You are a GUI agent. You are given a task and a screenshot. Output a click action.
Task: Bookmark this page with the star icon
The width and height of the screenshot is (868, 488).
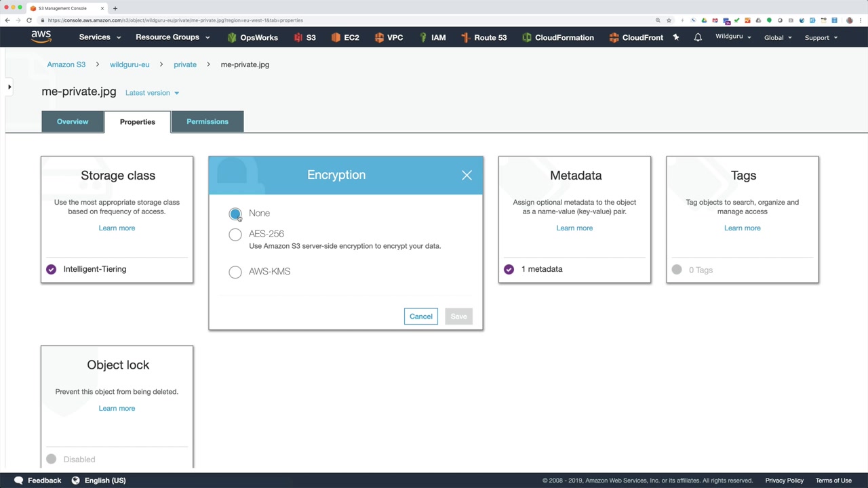coord(669,20)
